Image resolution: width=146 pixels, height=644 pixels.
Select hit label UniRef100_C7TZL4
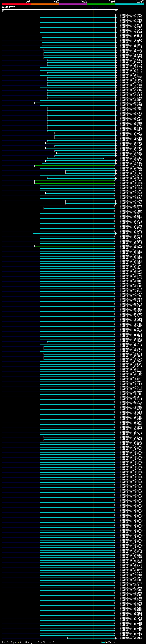pos(131,336)
